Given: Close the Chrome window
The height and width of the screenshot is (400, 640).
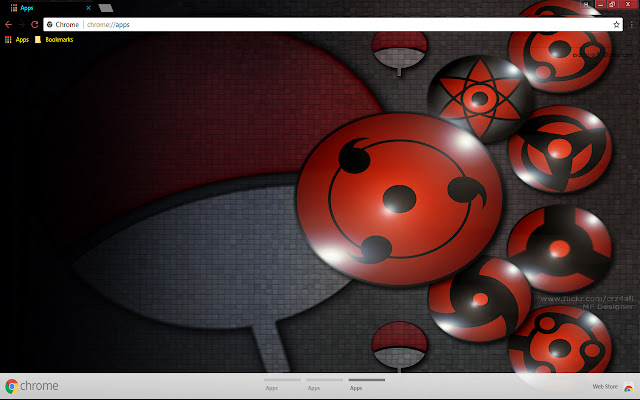Looking at the screenshot, I should pyautogui.click(x=628, y=4).
